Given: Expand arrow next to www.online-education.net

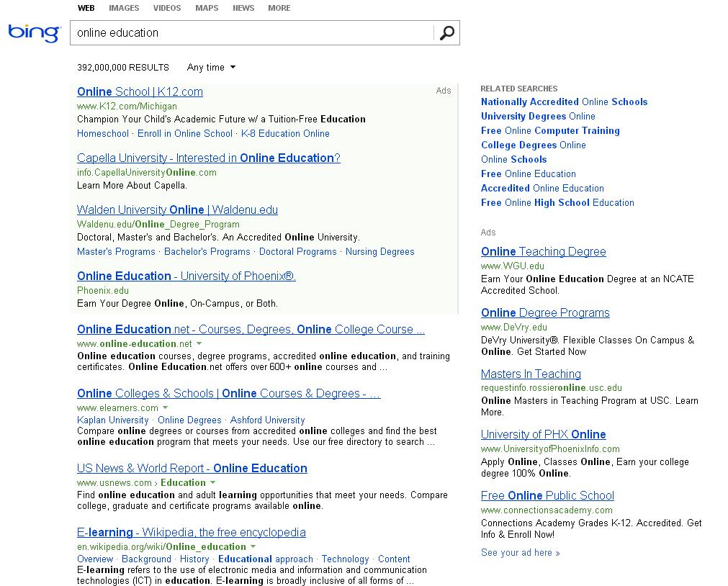Looking at the screenshot, I should pos(199,344).
